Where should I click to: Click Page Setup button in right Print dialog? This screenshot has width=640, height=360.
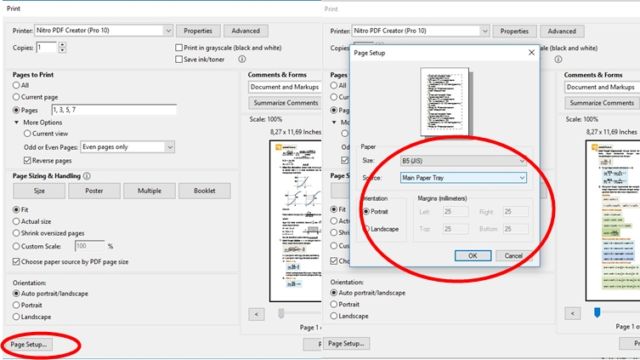pyautogui.click(x=347, y=344)
